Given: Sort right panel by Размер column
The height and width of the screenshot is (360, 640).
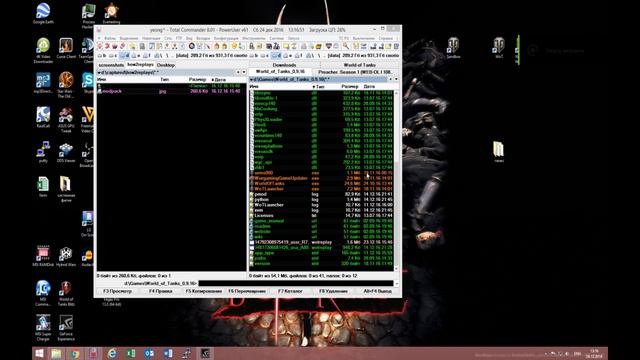Looking at the screenshot, I should [x=350, y=87].
